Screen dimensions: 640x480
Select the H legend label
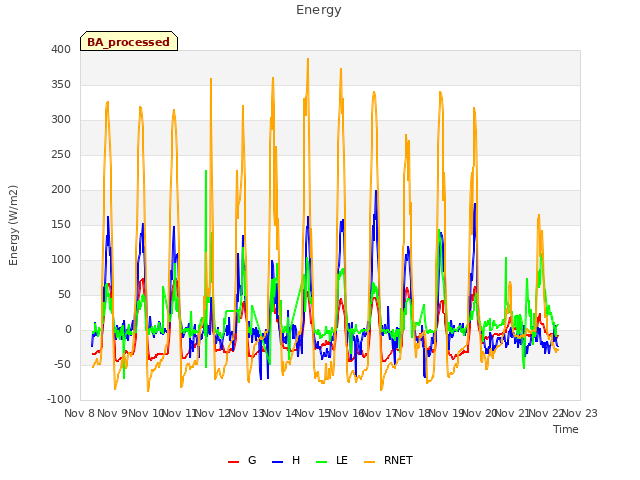pos(296,460)
